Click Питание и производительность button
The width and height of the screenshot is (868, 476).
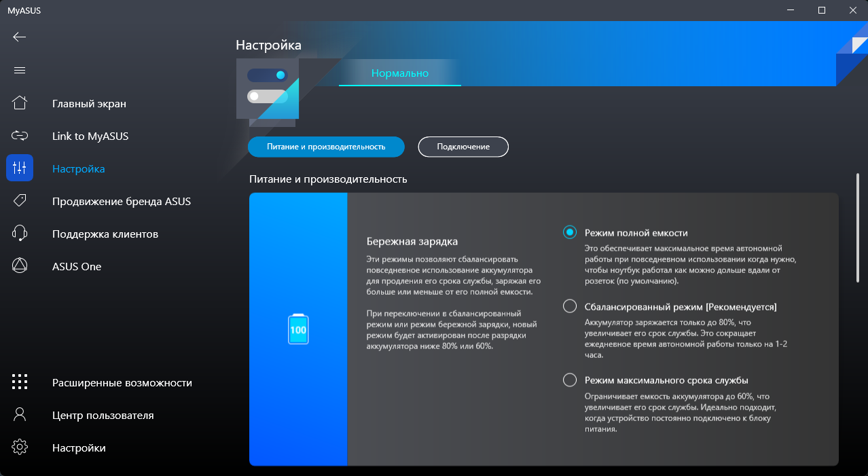(326, 147)
